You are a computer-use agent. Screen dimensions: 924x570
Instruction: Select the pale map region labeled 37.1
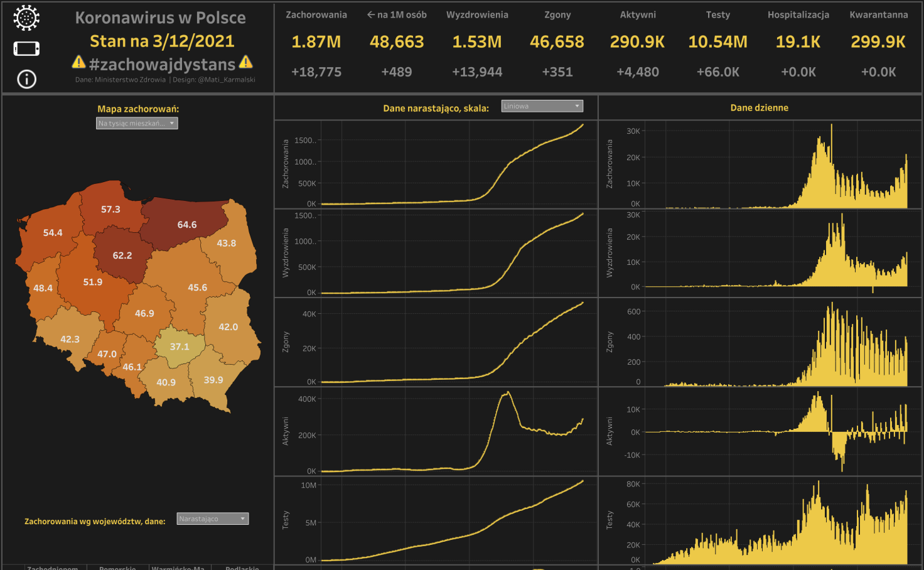180,347
